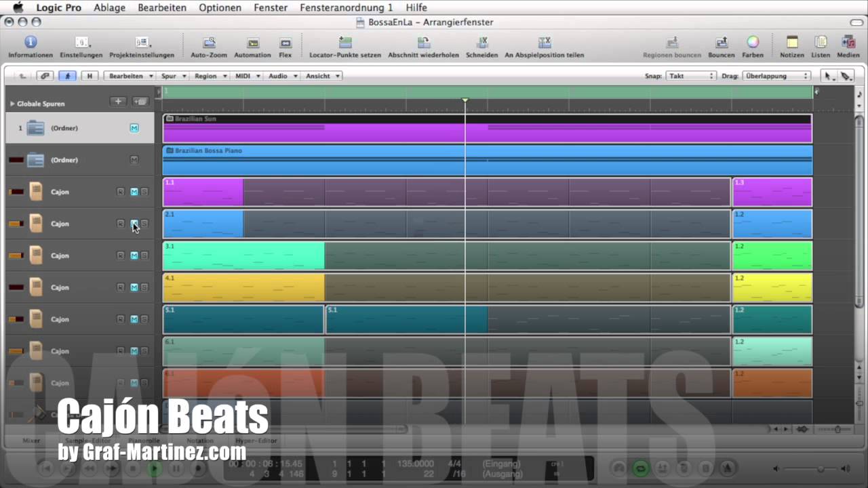Click the Bouncen icon
Image resolution: width=868 pixels, height=488 pixels.
click(722, 42)
